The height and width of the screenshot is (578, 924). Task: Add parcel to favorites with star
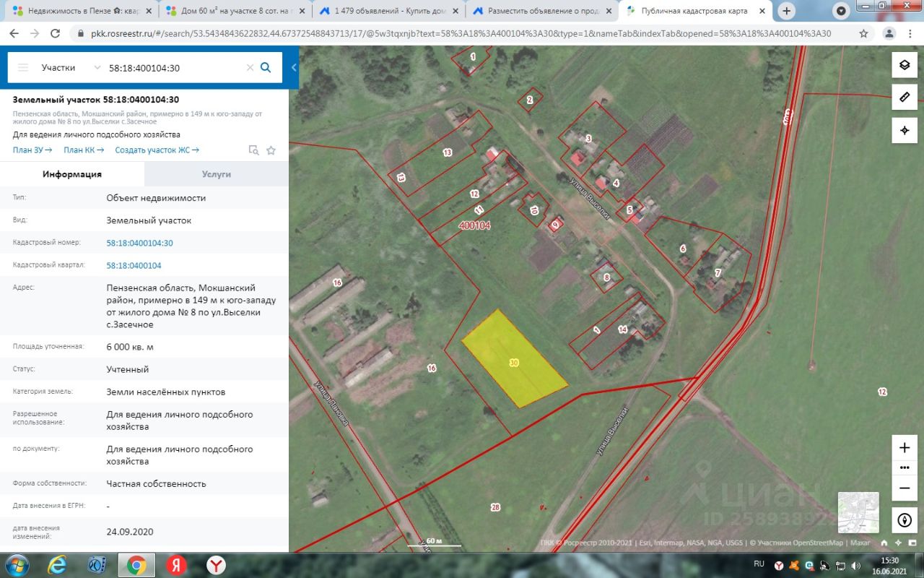(271, 150)
